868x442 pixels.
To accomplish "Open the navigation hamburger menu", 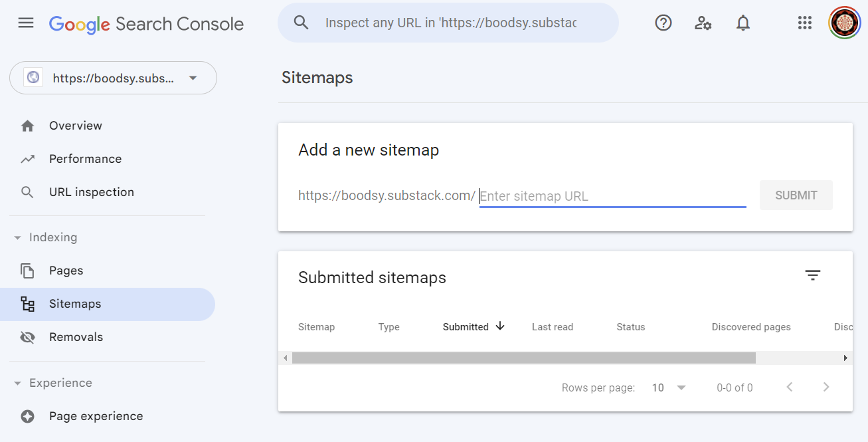I will [25, 22].
